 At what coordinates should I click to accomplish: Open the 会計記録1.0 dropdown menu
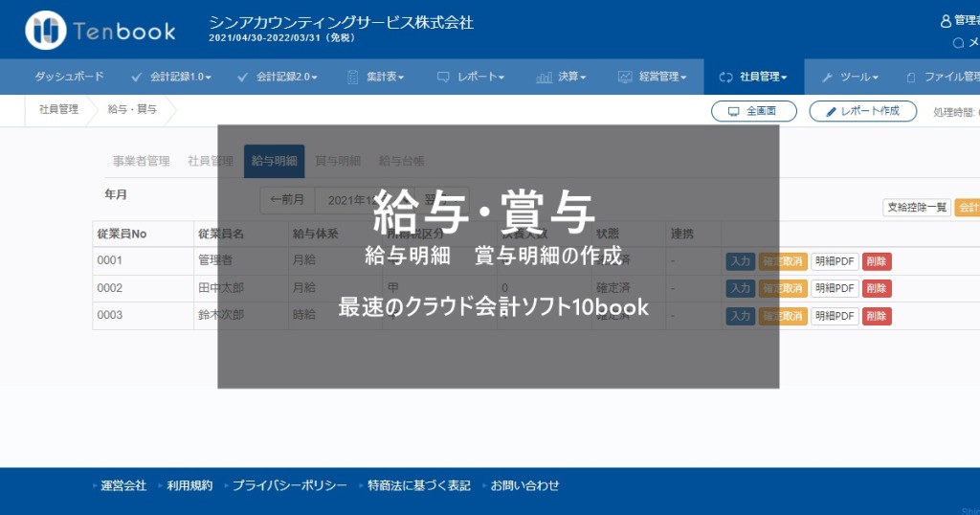(x=172, y=77)
